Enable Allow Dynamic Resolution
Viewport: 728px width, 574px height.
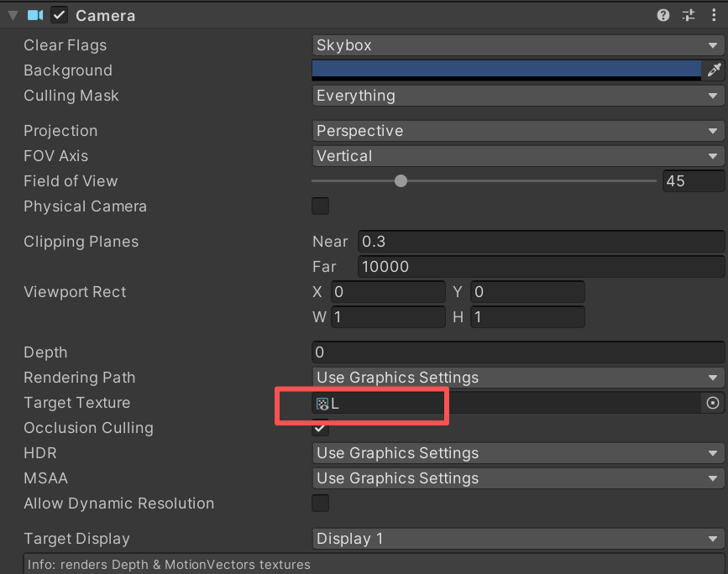(320, 503)
